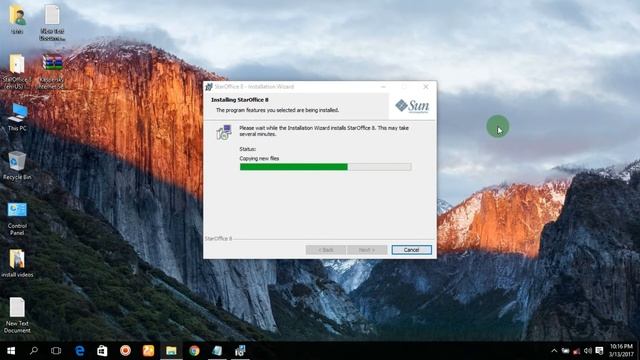Launch Microsoft Edge from the taskbar
This screenshot has width=640, height=360.
80,351
